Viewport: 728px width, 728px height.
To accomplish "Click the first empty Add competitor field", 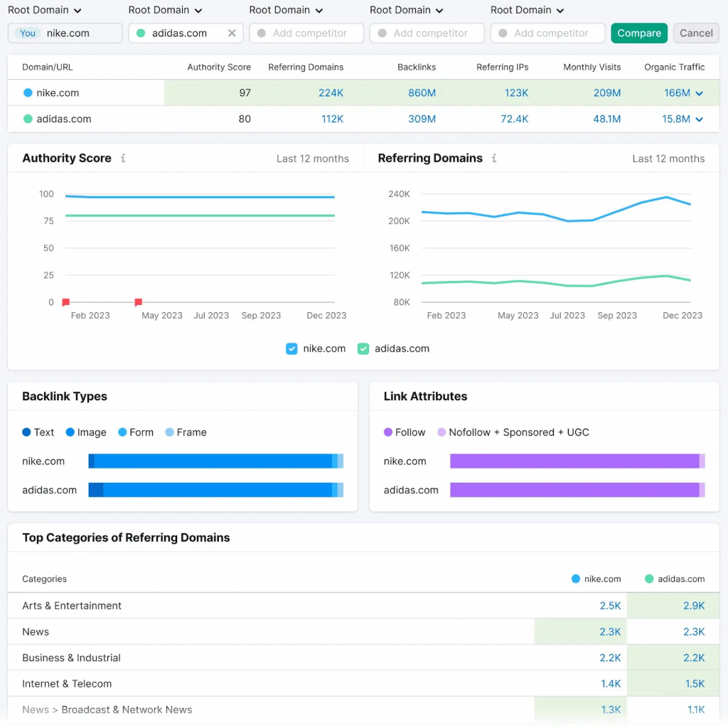I will pos(306,33).
